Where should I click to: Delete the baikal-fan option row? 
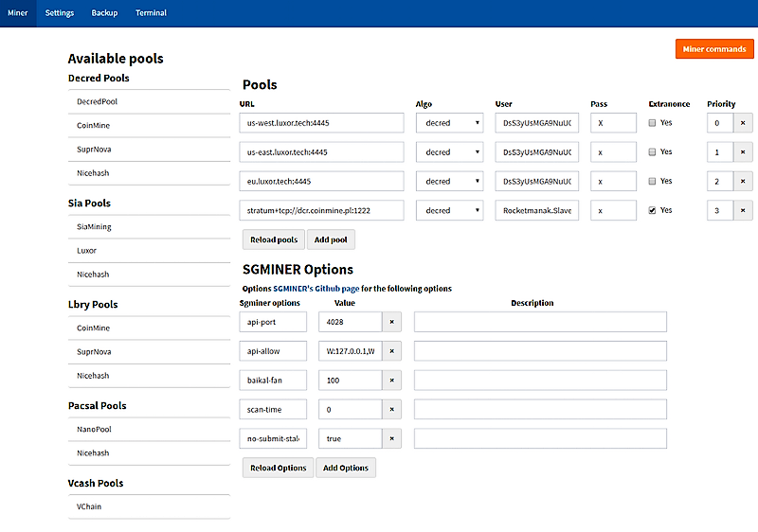pos(392,381)
